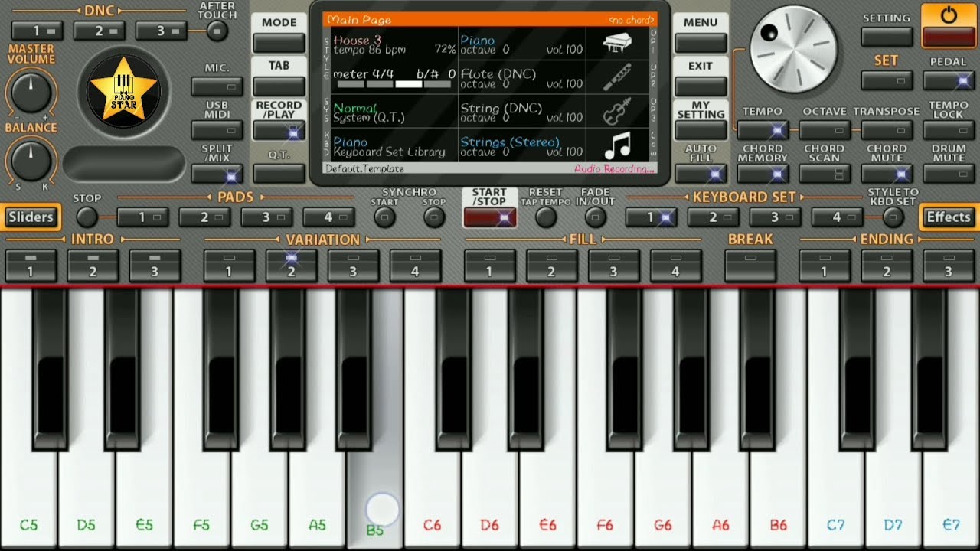This screenshot has width=980, height=551.
Task: Trigger Pad 3
Action: (266, 217)
